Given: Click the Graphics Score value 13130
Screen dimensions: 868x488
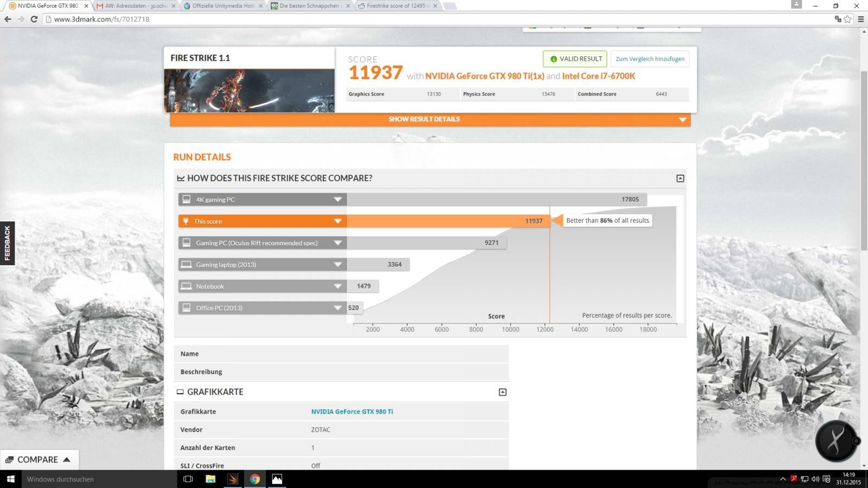Looking at the screenshot, I should point(433,94).
